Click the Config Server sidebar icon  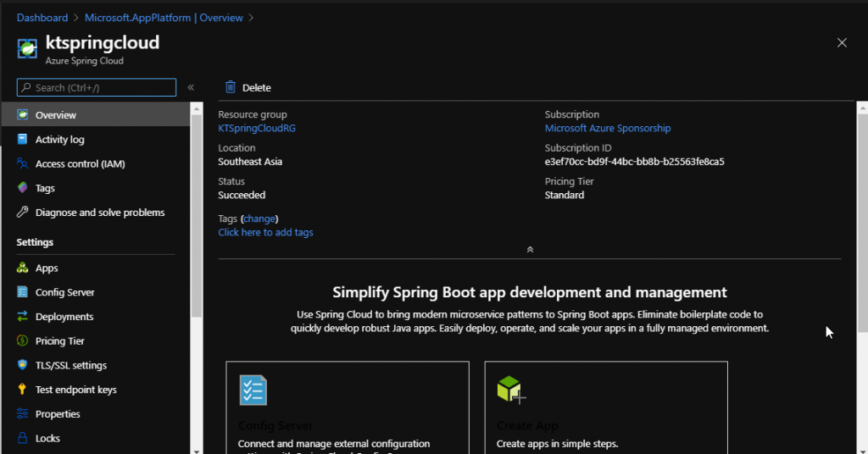tap(23, 292)
